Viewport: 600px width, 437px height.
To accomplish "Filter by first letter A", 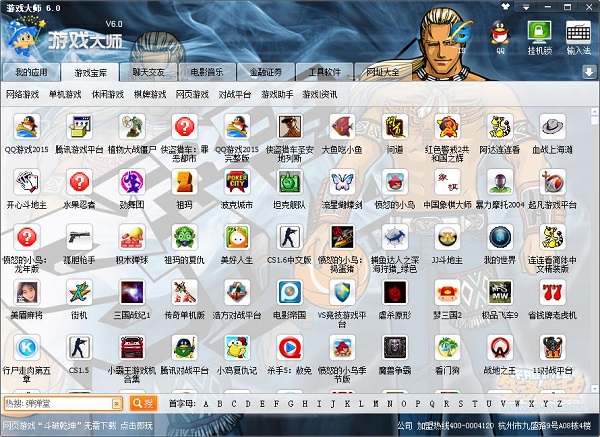I will coord(206,404).
